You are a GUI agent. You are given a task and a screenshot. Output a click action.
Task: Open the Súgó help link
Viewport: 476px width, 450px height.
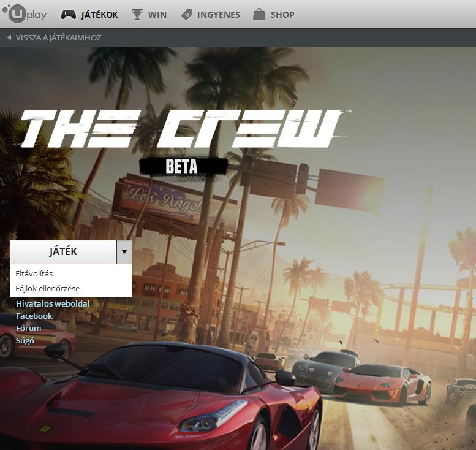(25, 340)
